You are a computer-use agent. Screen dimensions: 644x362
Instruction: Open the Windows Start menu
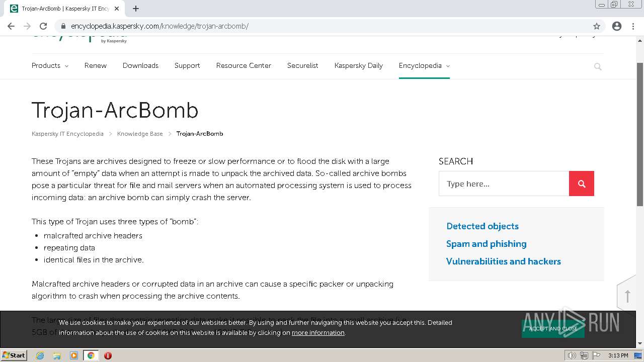click(14, 355)
